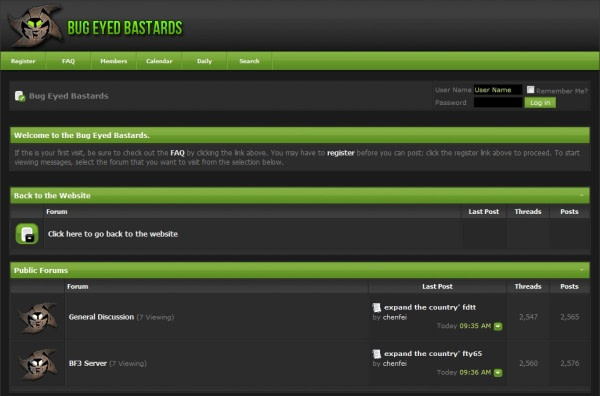Go to last post arrow for BF3 Server

(498, 373)
